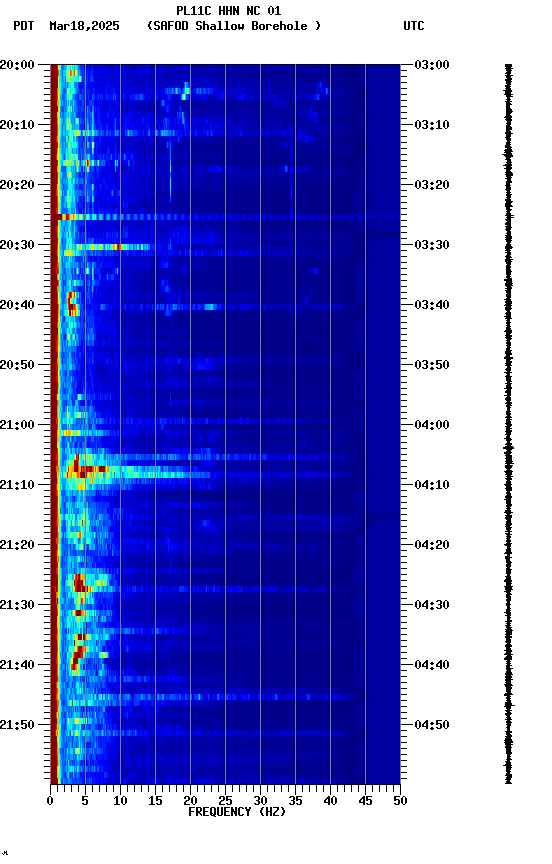The height and width of the screenshot is (864, 552).
Task: Click the 20 Hz frequency tick label
Action: pos(190,801)
